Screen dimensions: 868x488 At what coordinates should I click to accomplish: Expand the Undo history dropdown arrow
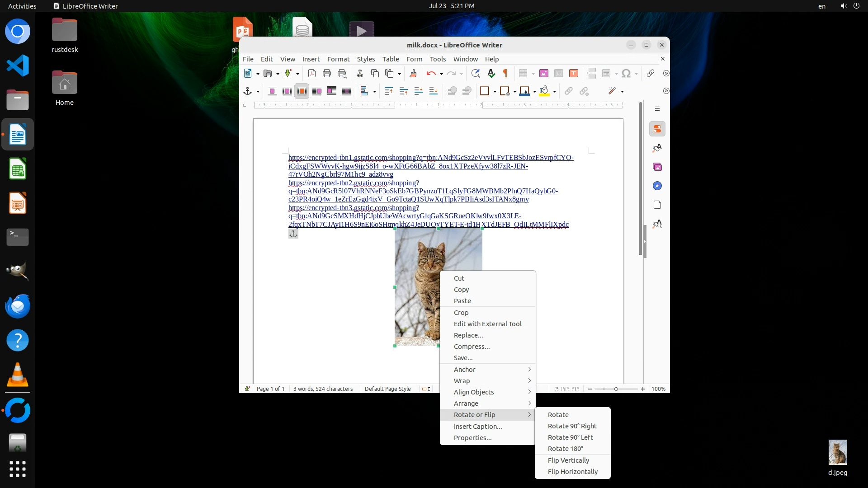441,74
